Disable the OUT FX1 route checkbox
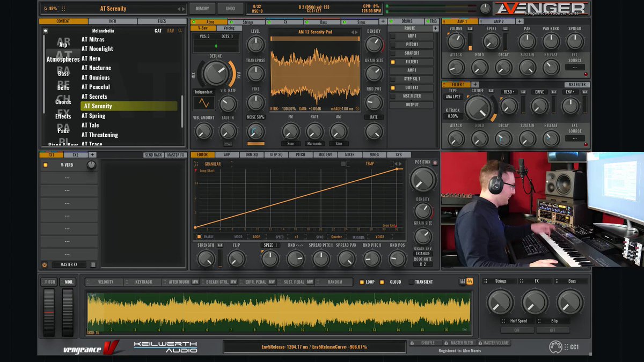This screenshot has height=362, width=644. [392, 87]
